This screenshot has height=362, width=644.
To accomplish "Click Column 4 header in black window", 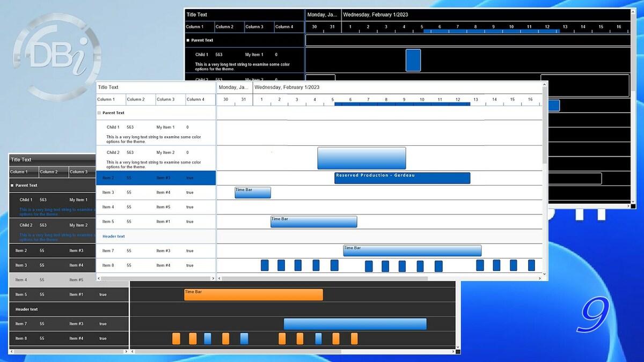I will 289,27.
